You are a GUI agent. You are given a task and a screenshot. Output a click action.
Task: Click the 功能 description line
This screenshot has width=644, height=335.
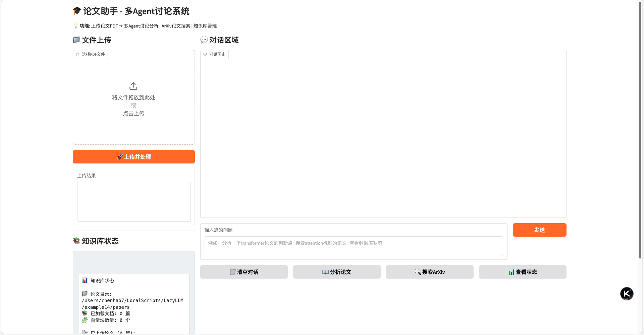(145, 26)
